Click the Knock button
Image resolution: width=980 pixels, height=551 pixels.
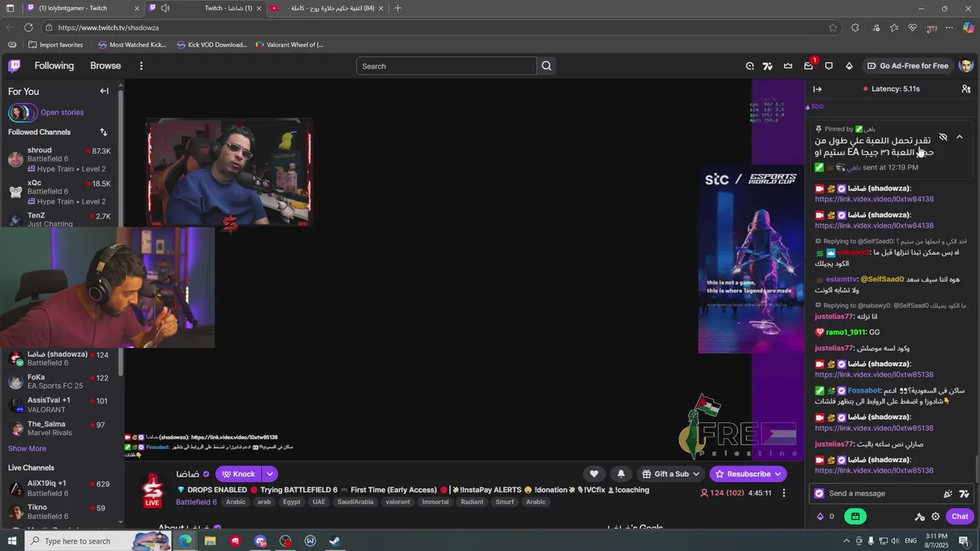point(238,474)
